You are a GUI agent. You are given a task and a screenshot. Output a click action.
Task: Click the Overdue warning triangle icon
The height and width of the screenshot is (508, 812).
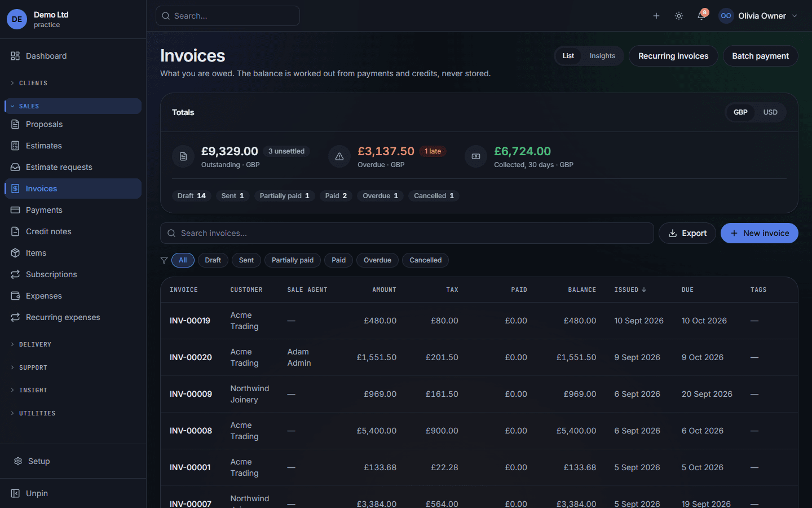pyautogui.click(x=339, y=156)
